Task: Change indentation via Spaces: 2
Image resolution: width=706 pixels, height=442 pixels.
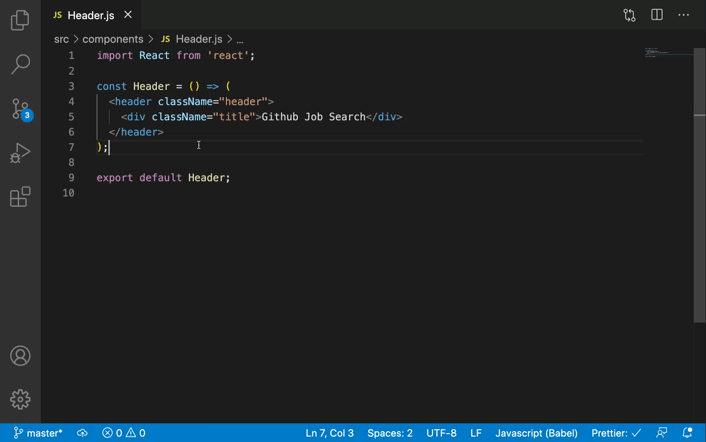Action: pos(390,433)
